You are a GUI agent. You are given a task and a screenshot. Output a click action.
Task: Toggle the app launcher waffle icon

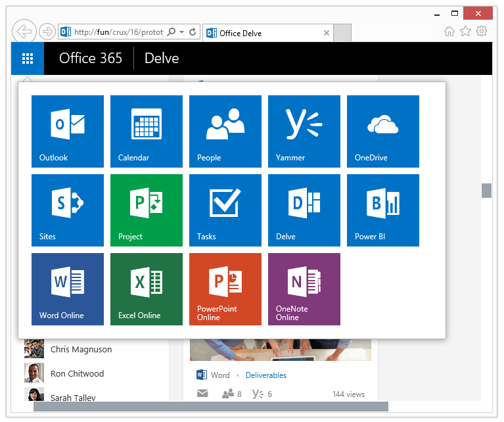pos(28,59)
